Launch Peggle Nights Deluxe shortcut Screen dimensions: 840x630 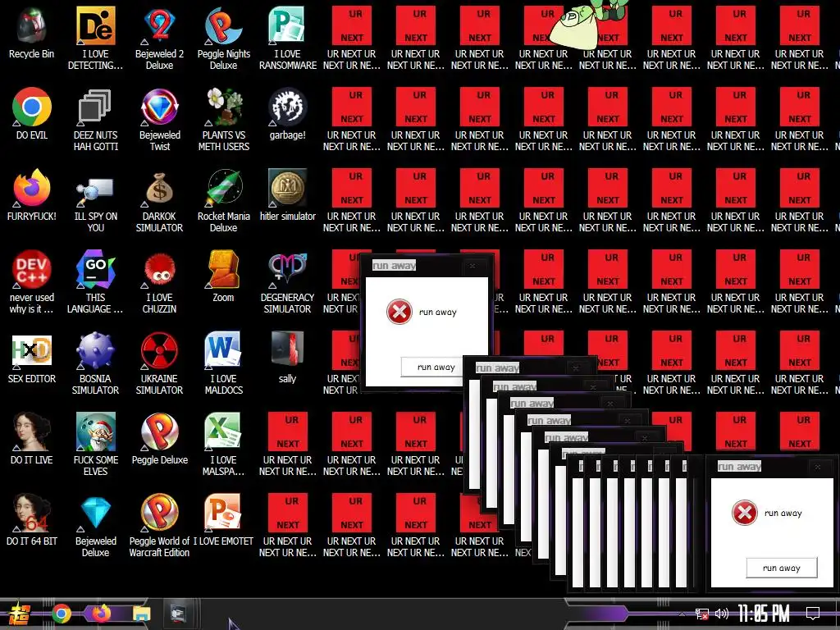pyautogui.click(x=223, y=25)
